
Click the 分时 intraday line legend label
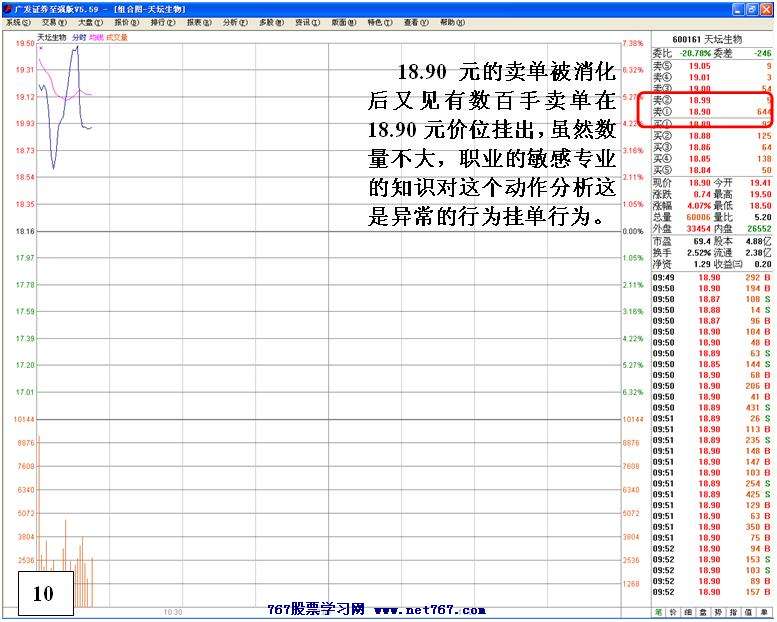pos(79,37)
